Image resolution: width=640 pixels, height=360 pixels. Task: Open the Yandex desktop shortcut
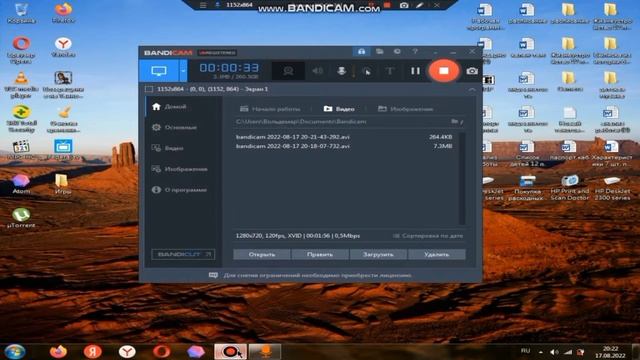(63, 47)
